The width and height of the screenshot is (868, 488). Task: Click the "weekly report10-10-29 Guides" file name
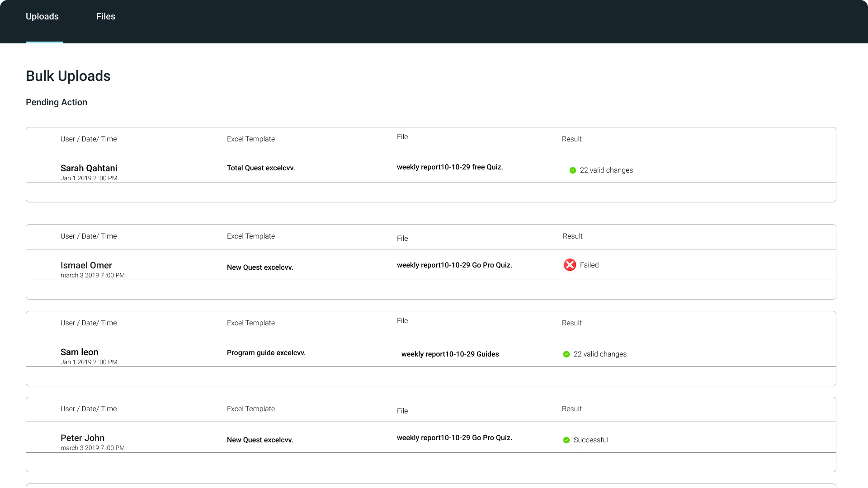(450, 354)
